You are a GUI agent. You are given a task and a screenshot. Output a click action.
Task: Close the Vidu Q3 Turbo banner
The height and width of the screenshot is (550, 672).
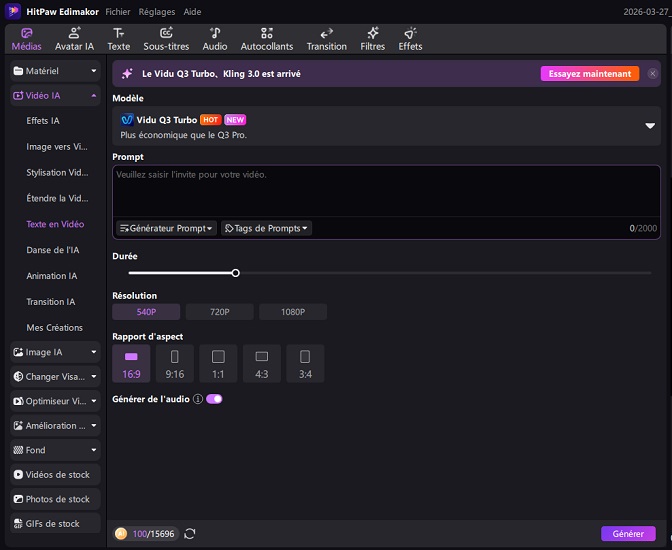pyautogui.click(x=652, y=74)
